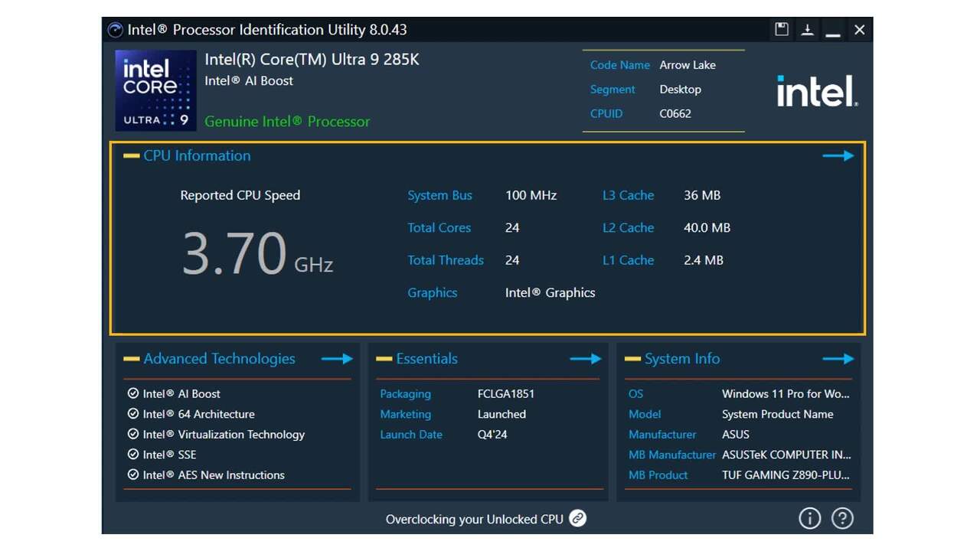Click the link icon beside Overclocking text
This screenshot has height=551, width=980.
tap(578, 519)
